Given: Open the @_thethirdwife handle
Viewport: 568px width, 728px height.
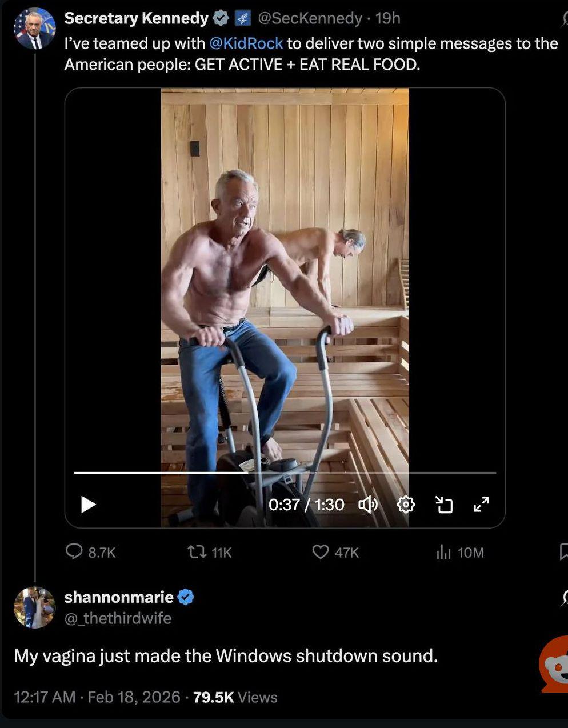Looking at the screenshot, I should point(118,618).
